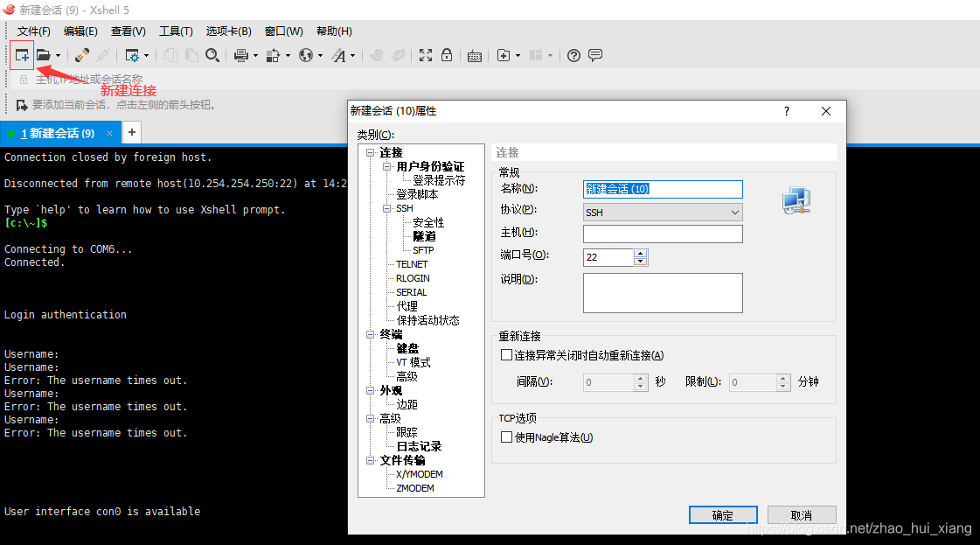Decrease the 端口号 spinner value
This screenshot has width=980, height=545.
point(640,262)
